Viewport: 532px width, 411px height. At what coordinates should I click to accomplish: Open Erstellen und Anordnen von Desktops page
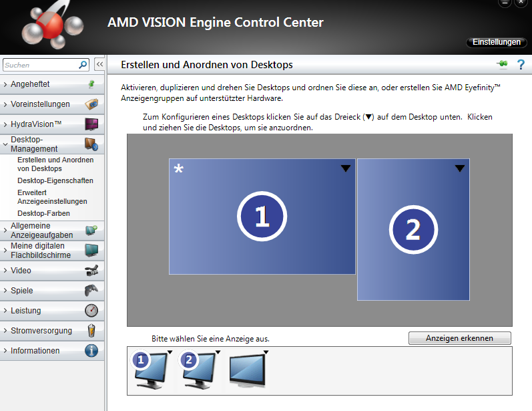pyautogui.click(x=55, y=164)
